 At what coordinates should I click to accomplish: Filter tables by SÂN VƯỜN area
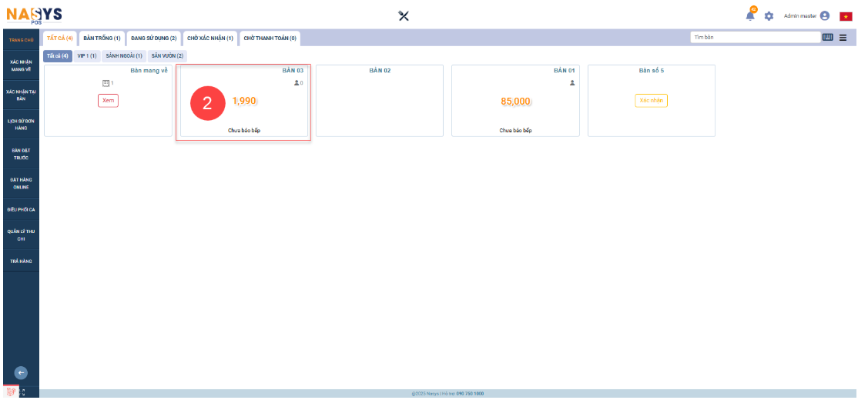pos(167,56)
